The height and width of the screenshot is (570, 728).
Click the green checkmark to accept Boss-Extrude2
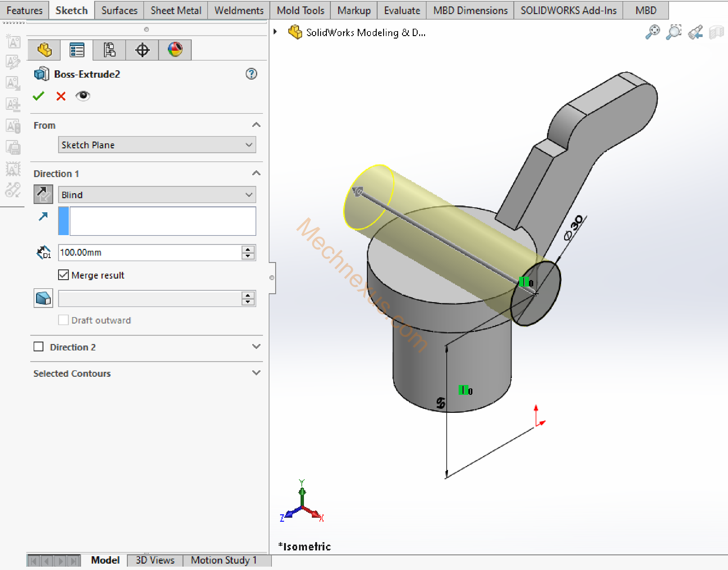coord(38,96)
